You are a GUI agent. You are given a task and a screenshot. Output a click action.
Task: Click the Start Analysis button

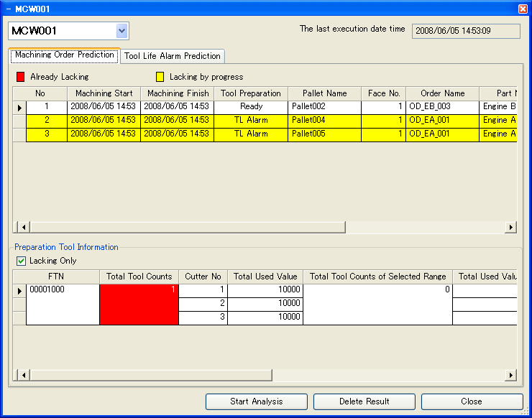pos(257,401)
